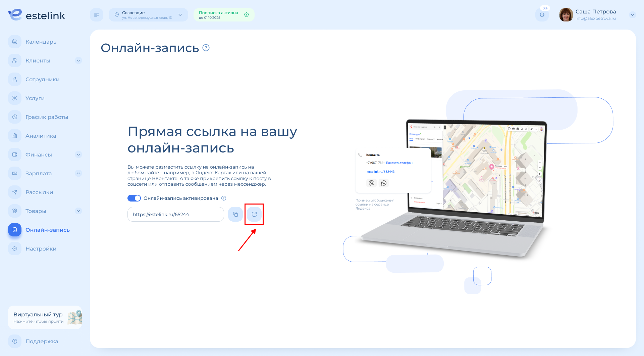Open booking link in new tab icon
This screenshot has height=356, width=644.
click(254, 214)
